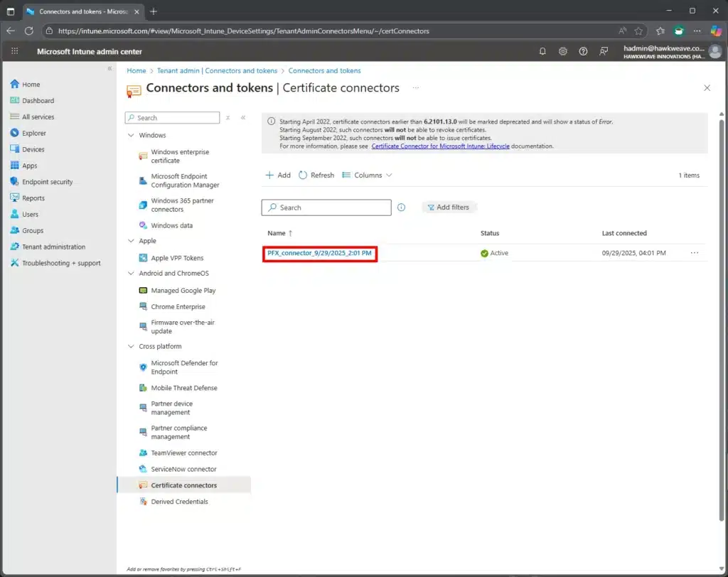This screenshot has width=728, height=577.
Task: Open the portal waffle menu icon
Action: tap(15, 51)
